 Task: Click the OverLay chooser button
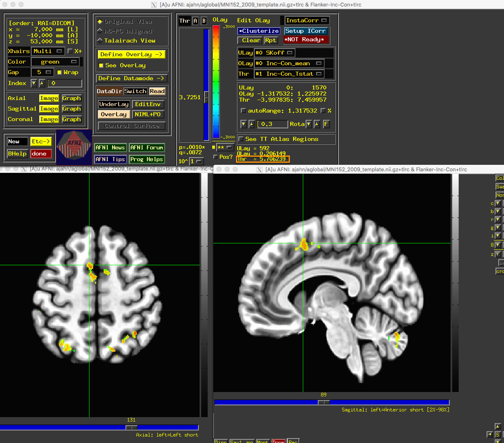tap(114, 114)
